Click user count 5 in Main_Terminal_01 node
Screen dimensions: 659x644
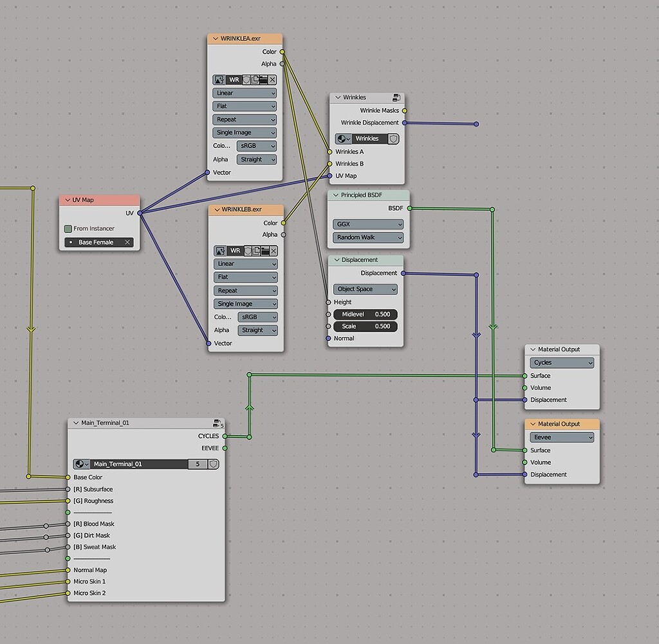(x=198, y=465)
